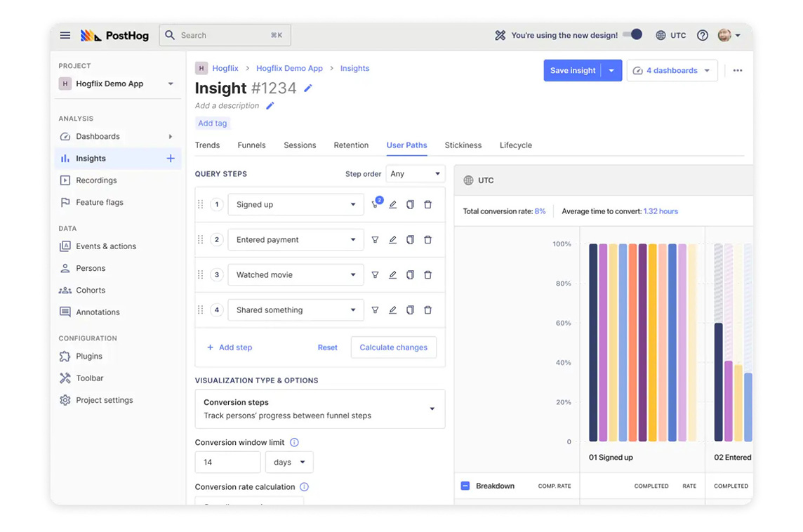The image size is (803, 532).
Task: Expand the Dashboards submenu arrow
Action: (171, 137)
